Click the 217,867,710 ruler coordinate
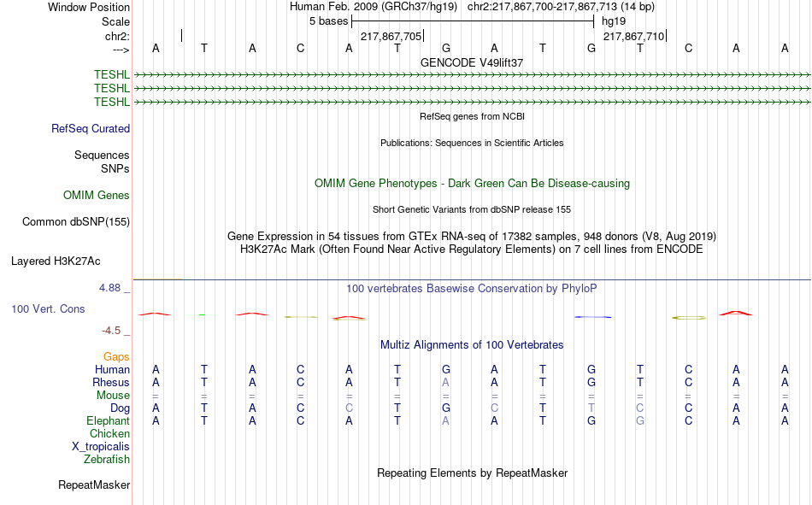This screenshot has height=505, width=812. pos(634,36)
